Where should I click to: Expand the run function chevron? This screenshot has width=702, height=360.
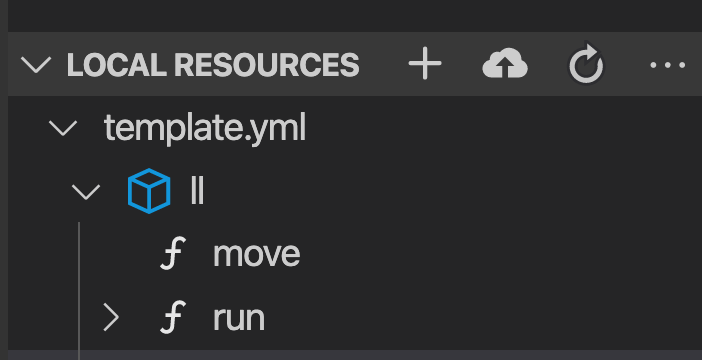click(x=111, y=317)
